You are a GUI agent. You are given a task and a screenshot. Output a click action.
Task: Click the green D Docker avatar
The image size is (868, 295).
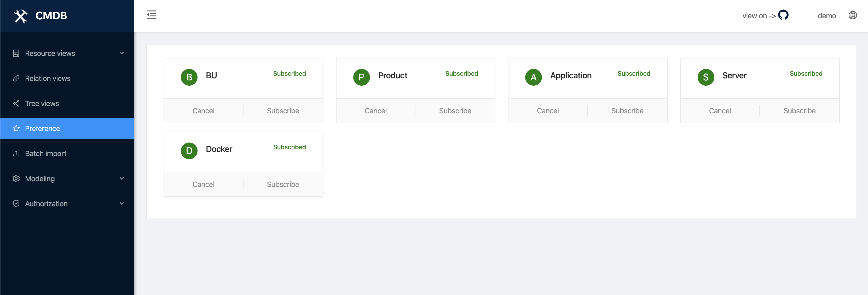tap(189, 151)
